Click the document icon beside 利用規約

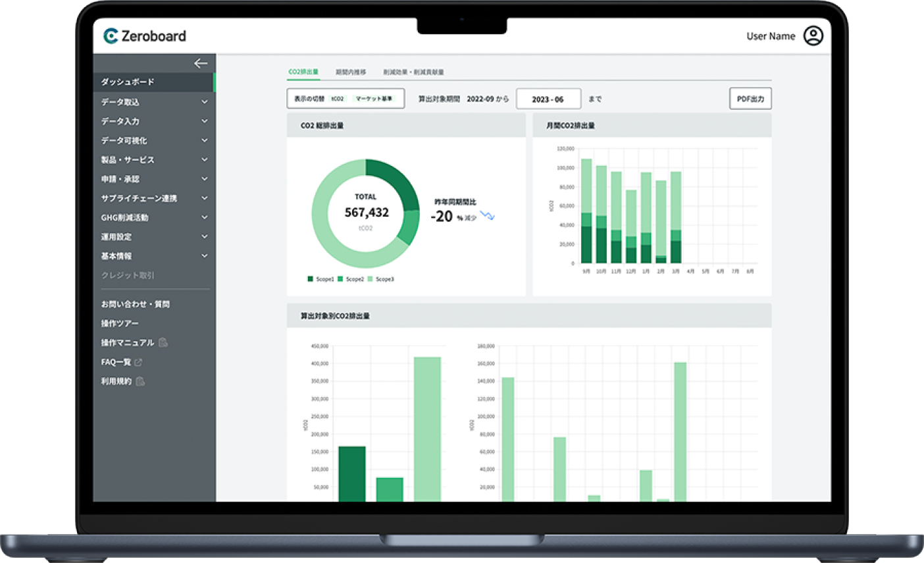click(140, 381)
